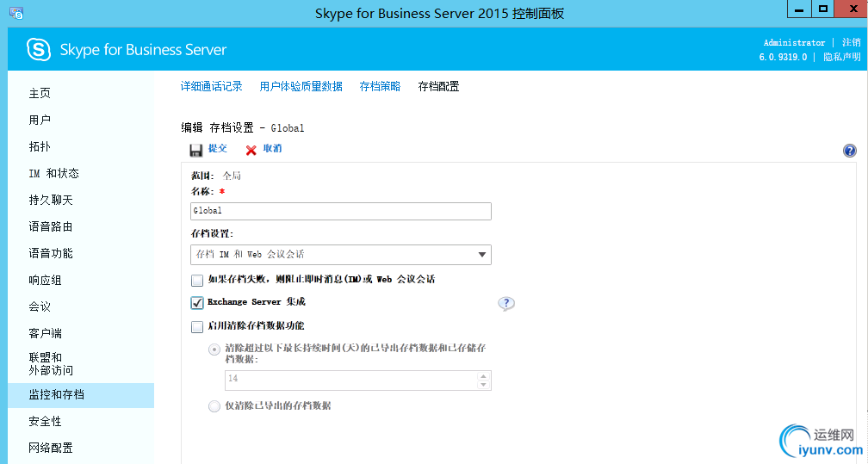868x464 pixels.
Task: Close the control panel window
Action: [852, 9]
